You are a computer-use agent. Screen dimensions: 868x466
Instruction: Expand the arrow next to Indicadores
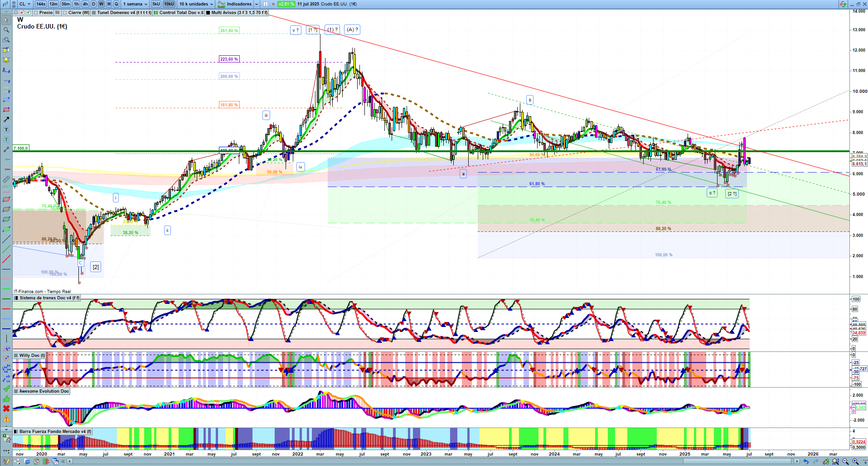click(257, 4)
